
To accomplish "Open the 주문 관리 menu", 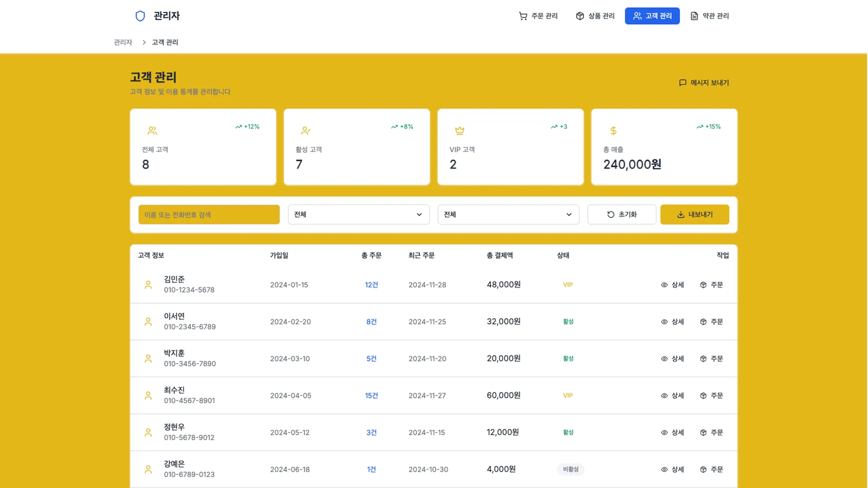I will [538, 16].
